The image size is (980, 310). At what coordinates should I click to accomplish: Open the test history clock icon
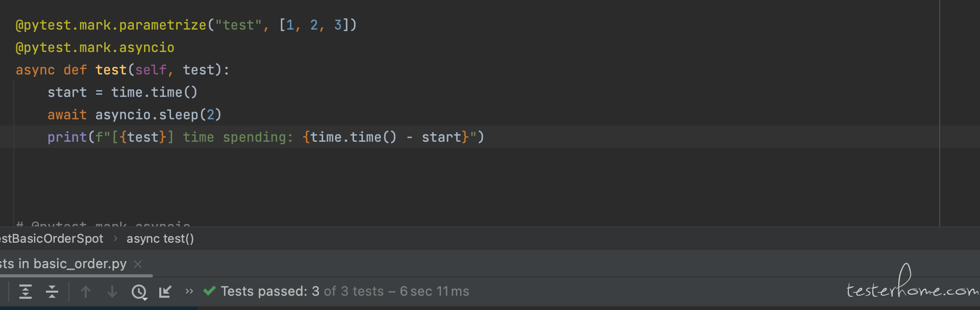(x=138, y=292)
